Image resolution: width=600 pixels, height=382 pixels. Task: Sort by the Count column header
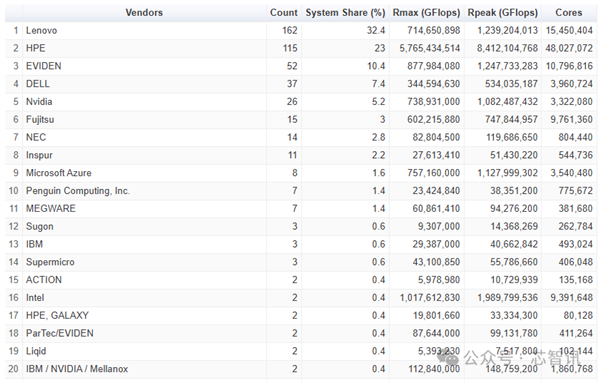click(284, 13)
